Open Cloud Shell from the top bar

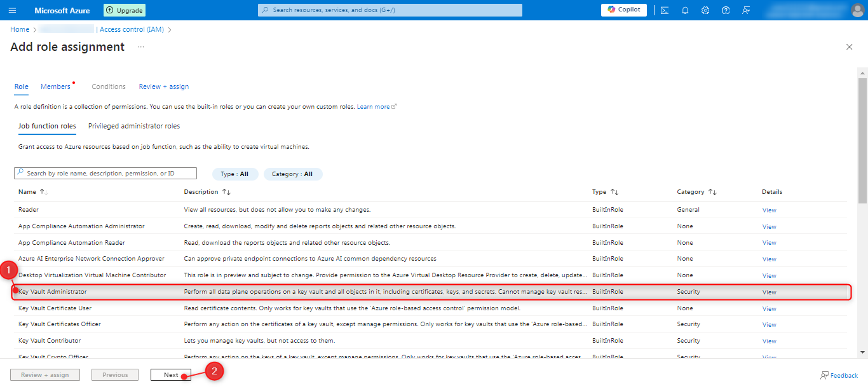click(665, 10)
